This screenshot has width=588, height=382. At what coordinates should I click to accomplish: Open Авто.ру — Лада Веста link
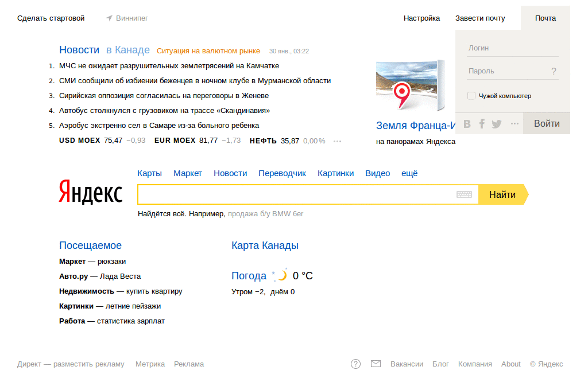pos(100,276)
